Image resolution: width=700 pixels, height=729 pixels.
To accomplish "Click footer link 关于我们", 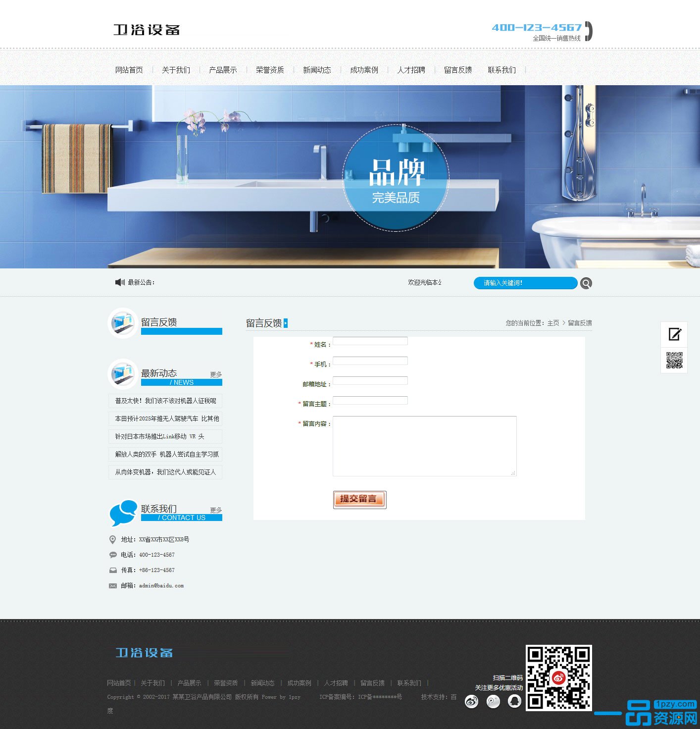I will (153, 683).
